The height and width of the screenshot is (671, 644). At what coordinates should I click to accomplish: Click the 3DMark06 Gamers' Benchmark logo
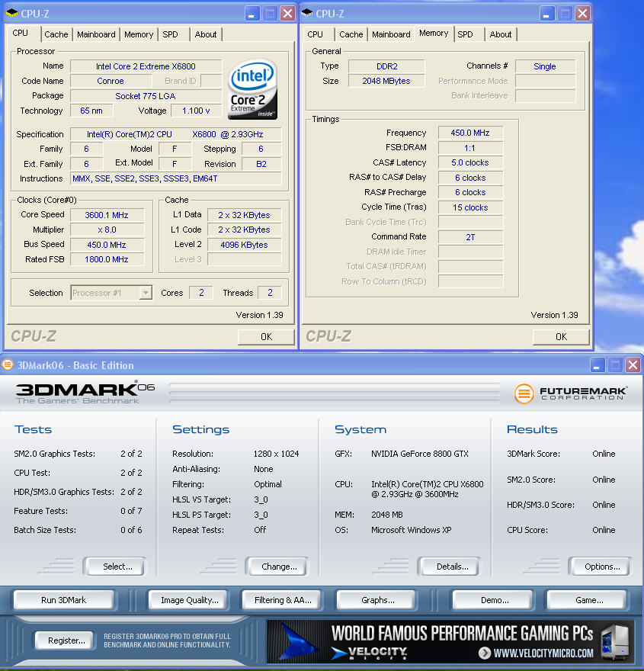point(85,393)
